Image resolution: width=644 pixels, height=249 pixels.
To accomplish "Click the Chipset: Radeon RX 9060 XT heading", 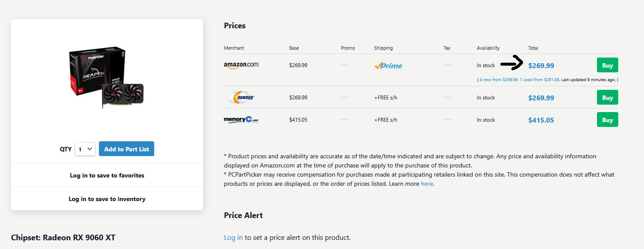I will [63, 238].
